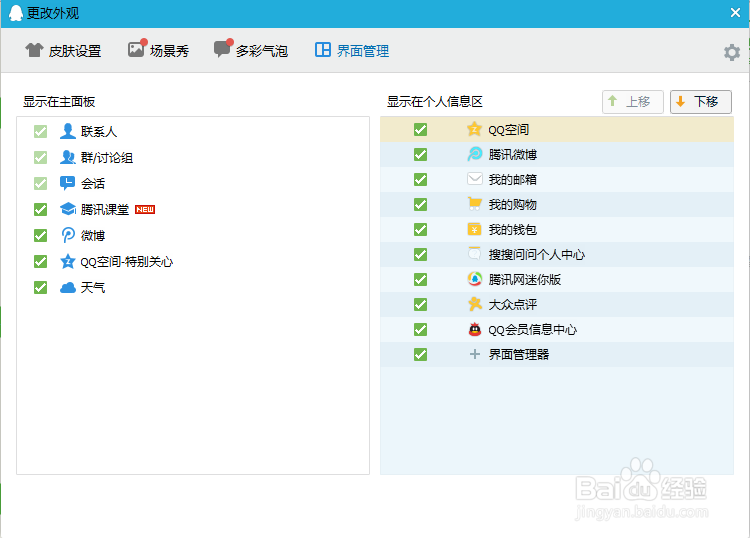Click the 下移 move down button
The image size is (750, 538).
pyautogui.click(x=701, y=101)
